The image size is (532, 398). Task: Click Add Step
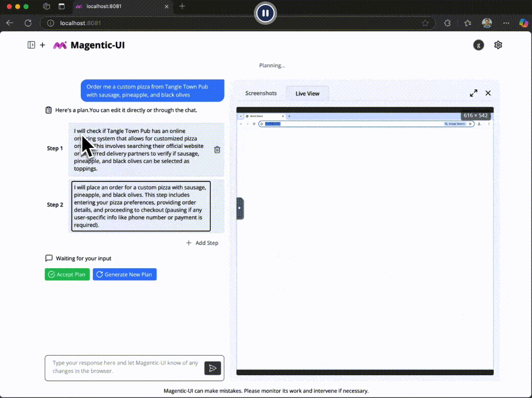tap(202, 243)
